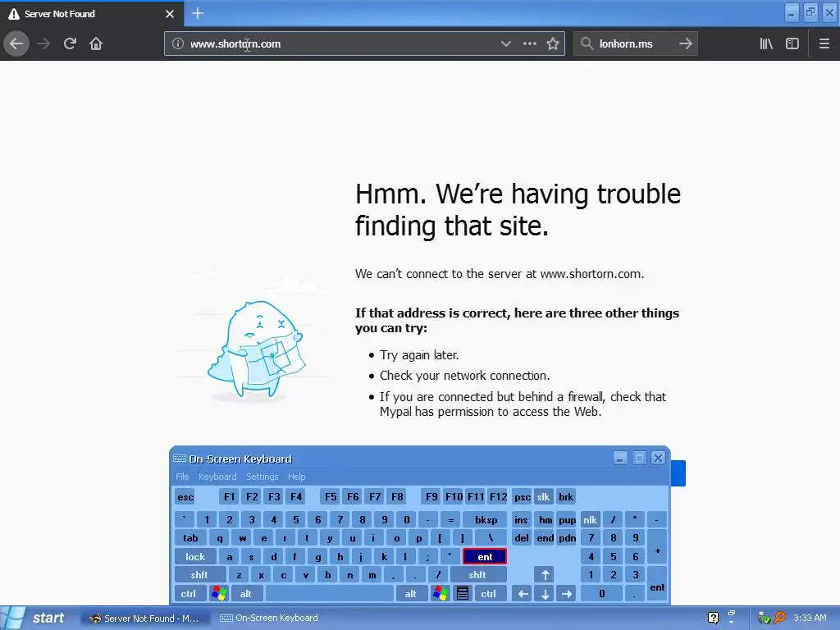Toggle the left shft key
The image size is (840, 630).
point(199,575)
